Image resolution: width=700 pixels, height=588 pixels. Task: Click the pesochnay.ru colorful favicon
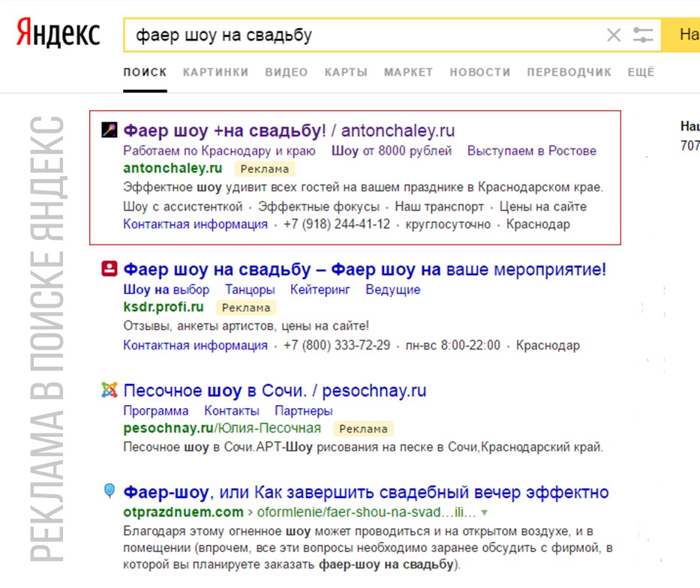(x=110, y=390)
